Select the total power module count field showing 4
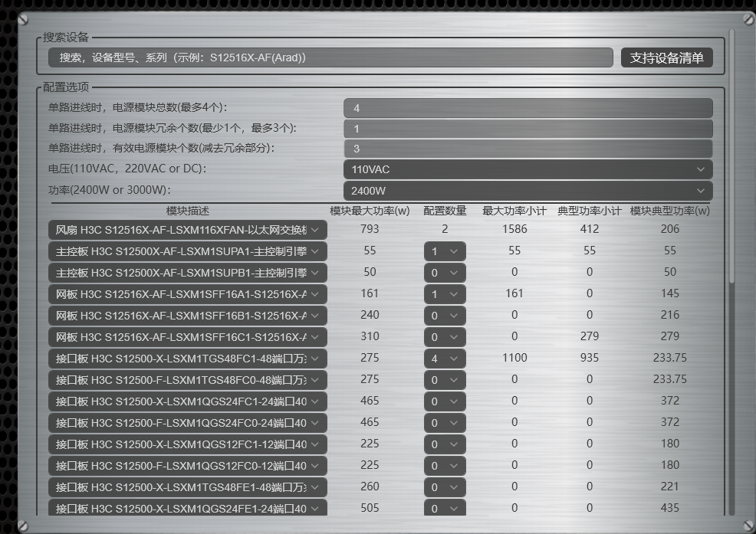Screen dimensions: 756x534 point(528,108)
